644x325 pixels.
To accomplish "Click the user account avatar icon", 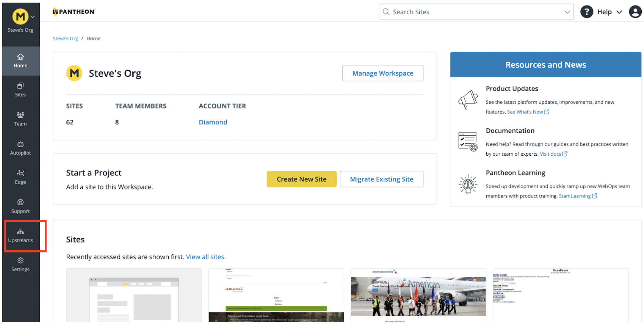I will tap(635, 12).
